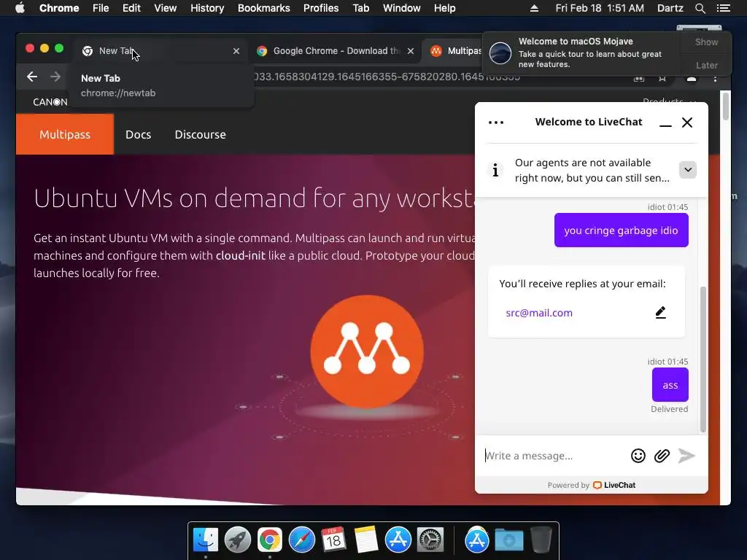747x560 pixels.
Task: Open the History menu
Action: [207, 8]
